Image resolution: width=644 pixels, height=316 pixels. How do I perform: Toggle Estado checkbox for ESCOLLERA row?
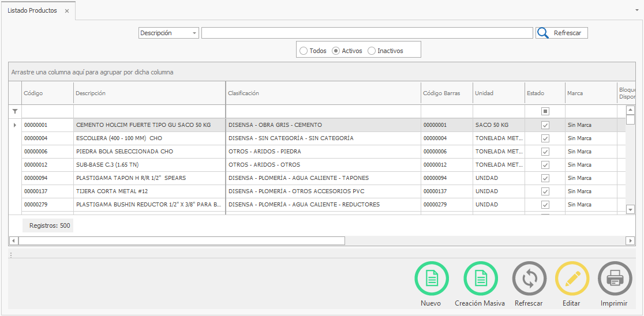coord(545,138)
